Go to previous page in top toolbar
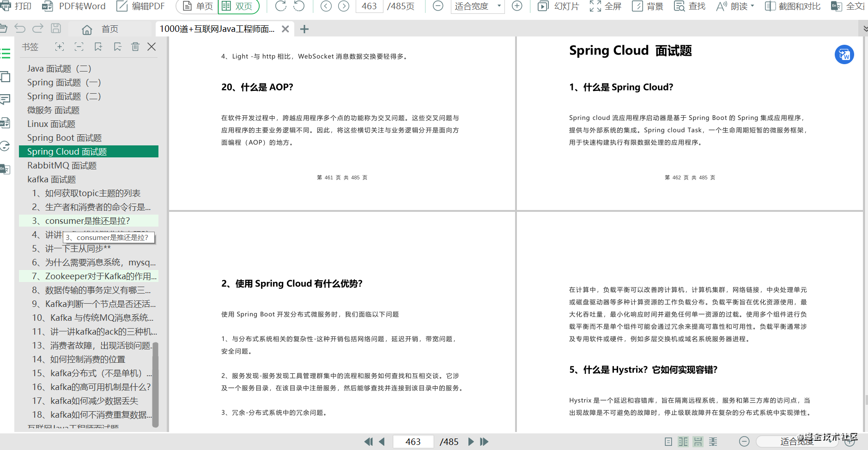This screenshot has width=868, height=450. pyautogui.click(x=326, y=6)
